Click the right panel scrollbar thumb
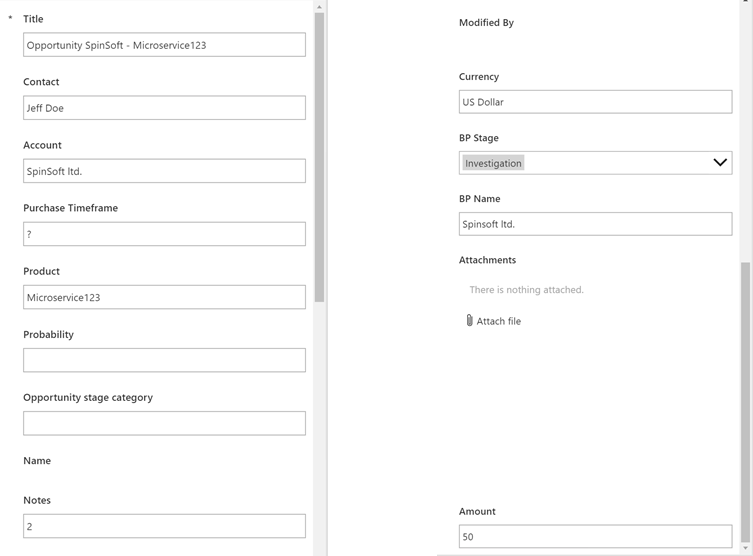 [x=745, y=400]
